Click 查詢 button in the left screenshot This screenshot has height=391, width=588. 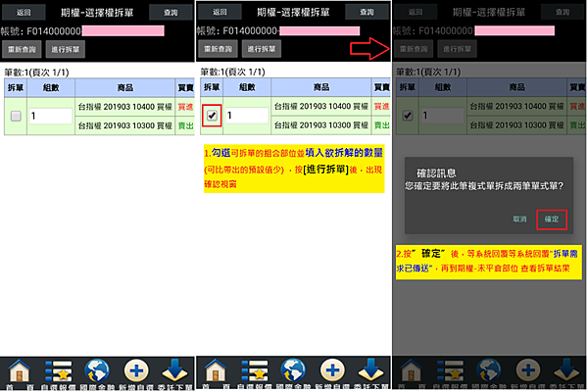pyautogui.click(x=171, y=13)
